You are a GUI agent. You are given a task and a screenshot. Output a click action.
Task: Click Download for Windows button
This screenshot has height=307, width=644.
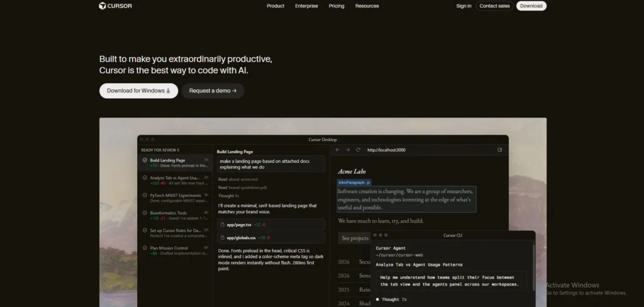pos(138,91)
